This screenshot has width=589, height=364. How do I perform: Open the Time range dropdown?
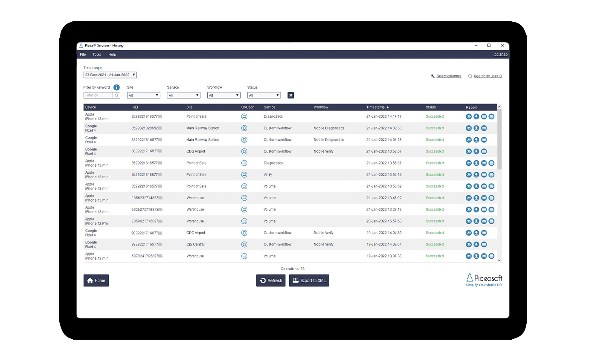pos(110,75)
